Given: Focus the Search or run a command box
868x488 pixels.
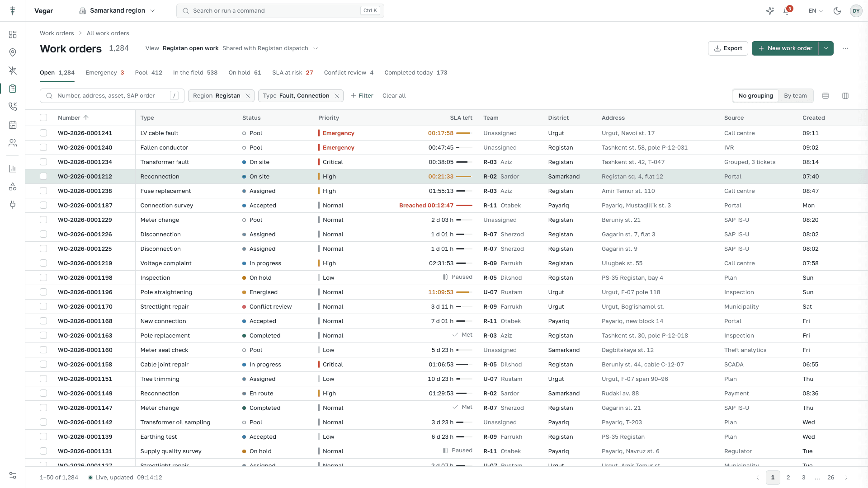Looking at the screenshot, I should [280, 11].
